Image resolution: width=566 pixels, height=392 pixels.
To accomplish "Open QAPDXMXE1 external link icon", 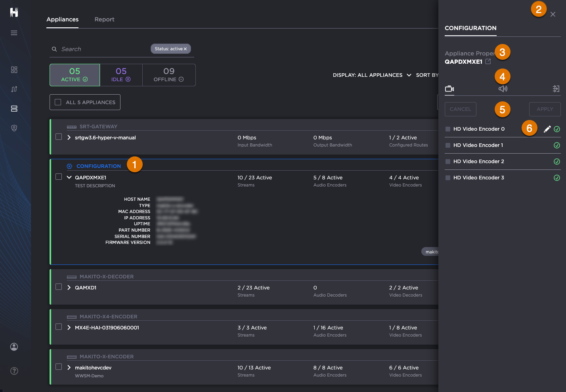I will pyautogui.click(x=488, y=61).
